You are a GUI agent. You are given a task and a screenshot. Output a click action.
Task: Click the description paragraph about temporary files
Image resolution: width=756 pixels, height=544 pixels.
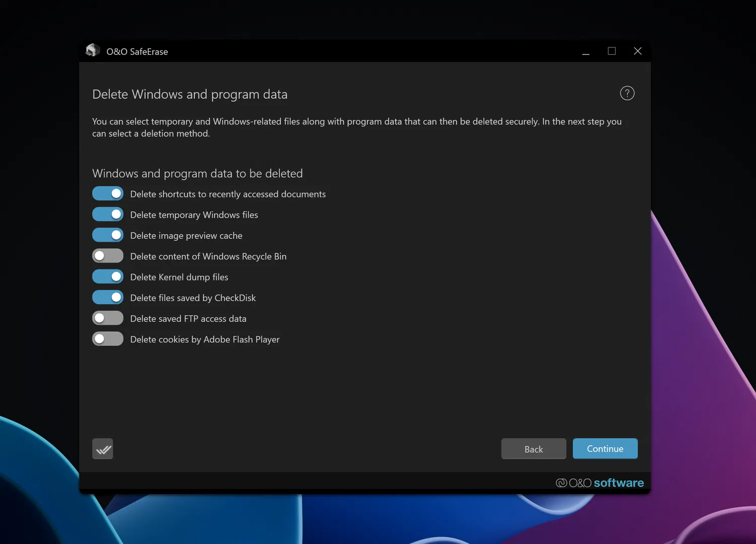click(x=357, y=127)
